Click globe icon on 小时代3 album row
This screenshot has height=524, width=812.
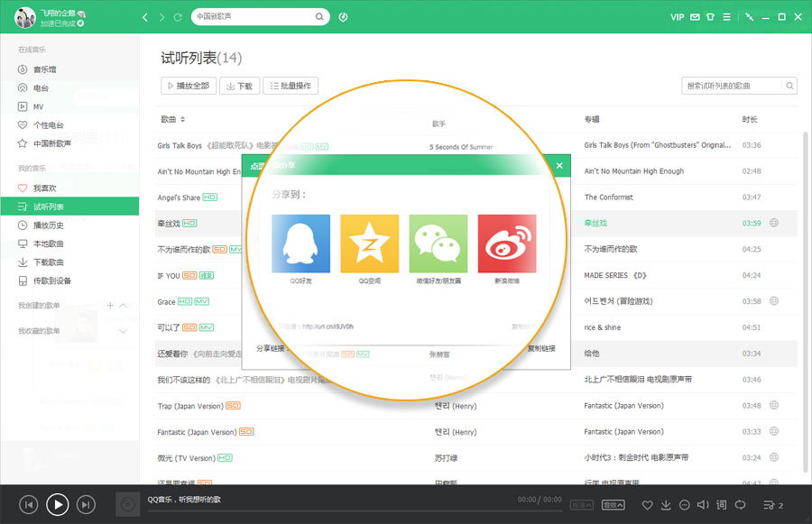(774, 457)
